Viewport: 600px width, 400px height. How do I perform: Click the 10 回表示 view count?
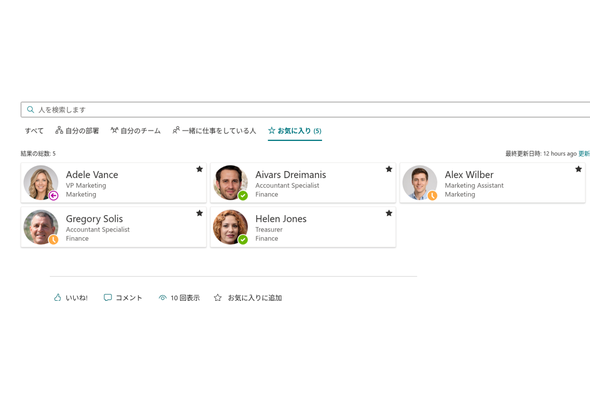[x=179, y=297]
